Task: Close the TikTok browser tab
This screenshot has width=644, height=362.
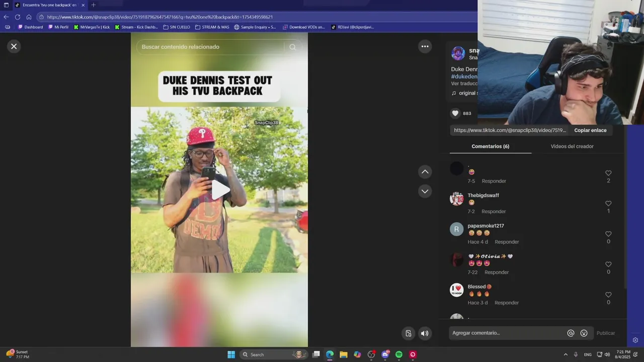Action: pos(83,5)
